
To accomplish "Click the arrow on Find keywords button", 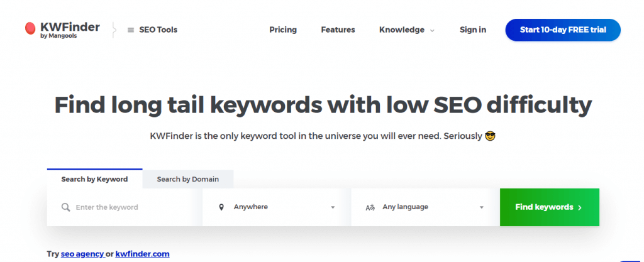I will coord(580,207).
